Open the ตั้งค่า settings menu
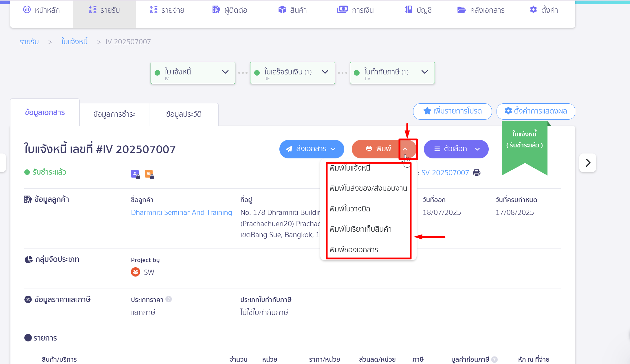 tap(544, 10)
